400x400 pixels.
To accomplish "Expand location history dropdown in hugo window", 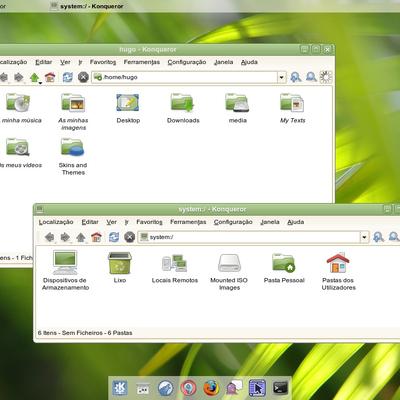I will click(x=282, y=77).
